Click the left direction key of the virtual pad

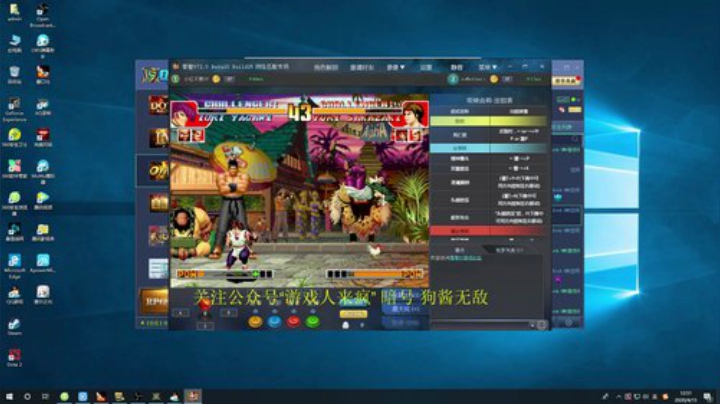180,313
